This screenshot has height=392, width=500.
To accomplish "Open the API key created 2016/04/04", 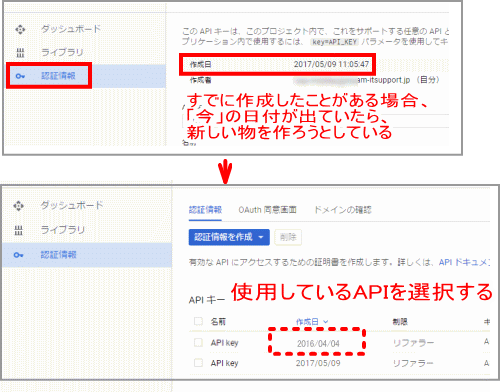I will (224, 343).
